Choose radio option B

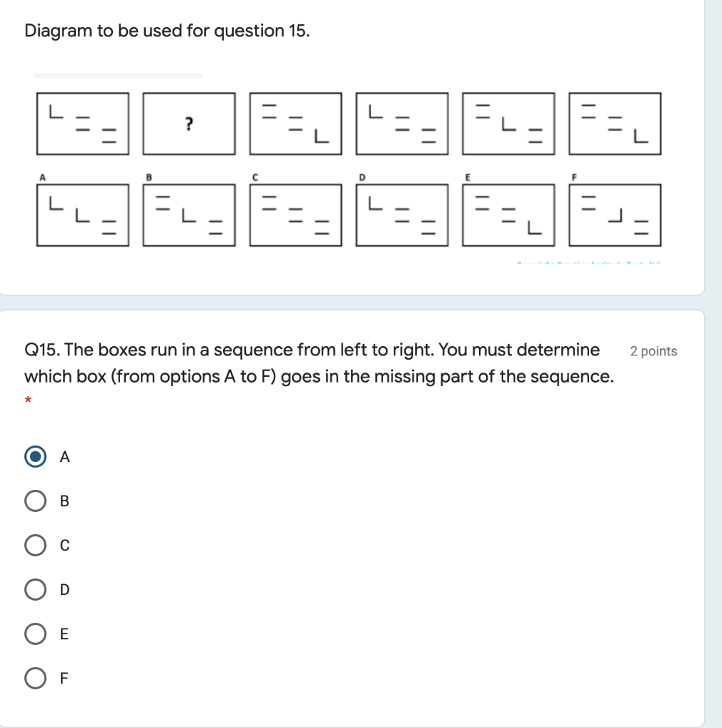tap(35, 501)
